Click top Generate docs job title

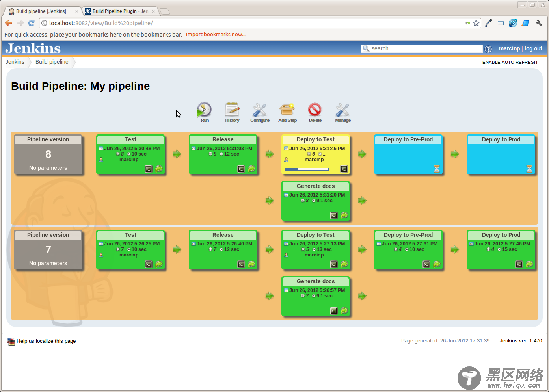[316, 186]
